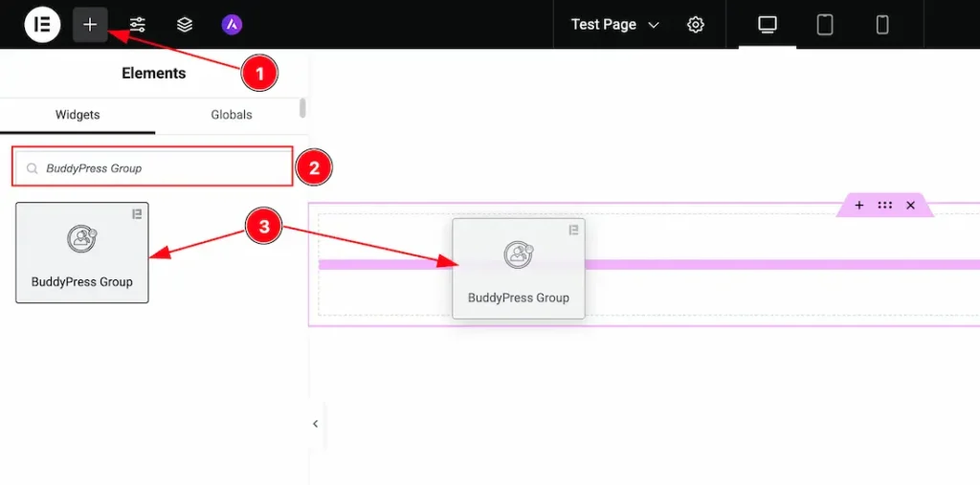Viewport: 980px width, 485px height.
Task: Open Site Settings sliders icon
Action: click(x=138, y=24)
